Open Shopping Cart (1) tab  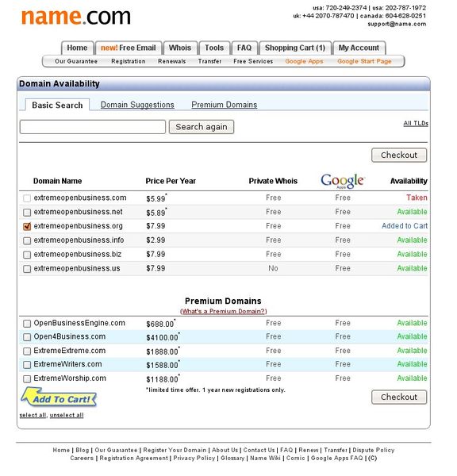295,48
